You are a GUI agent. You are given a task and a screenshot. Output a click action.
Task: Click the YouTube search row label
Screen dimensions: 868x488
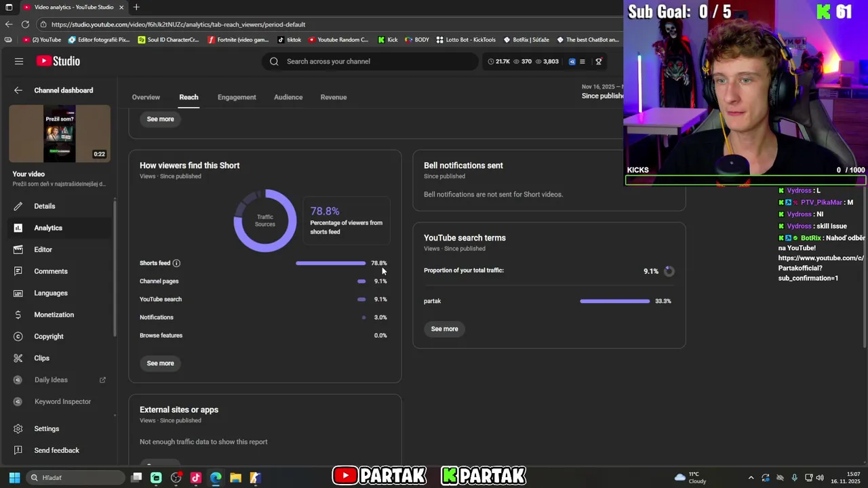161,299
